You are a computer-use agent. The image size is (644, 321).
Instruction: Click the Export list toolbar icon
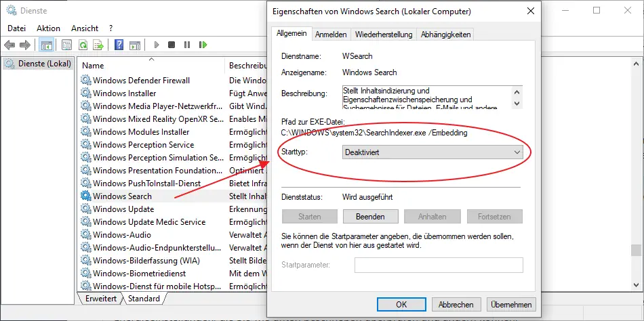coord(98,45)
